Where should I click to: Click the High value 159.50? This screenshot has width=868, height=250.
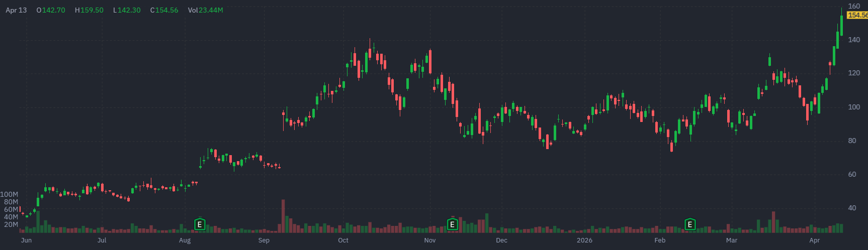(92, 10)
